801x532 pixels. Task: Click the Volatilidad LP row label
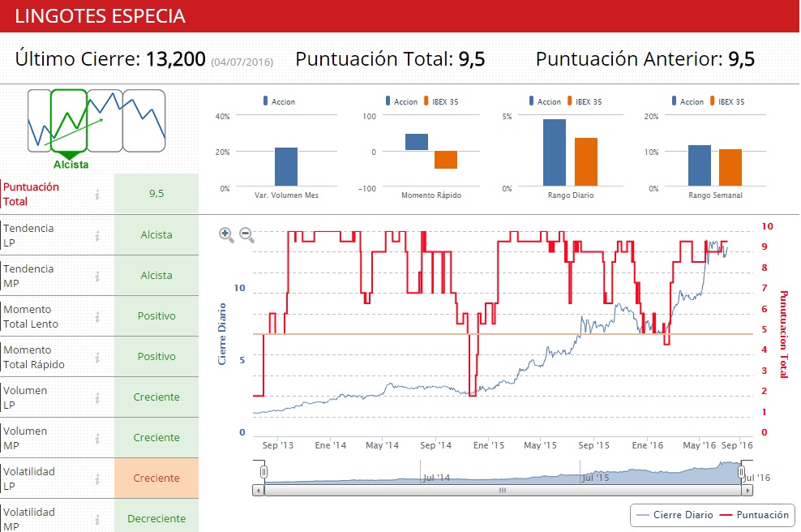click(x=29, y=478)
